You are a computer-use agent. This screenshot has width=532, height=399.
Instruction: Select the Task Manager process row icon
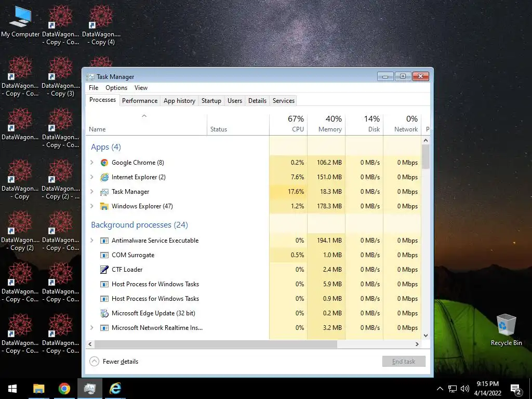tap(104, 192)
